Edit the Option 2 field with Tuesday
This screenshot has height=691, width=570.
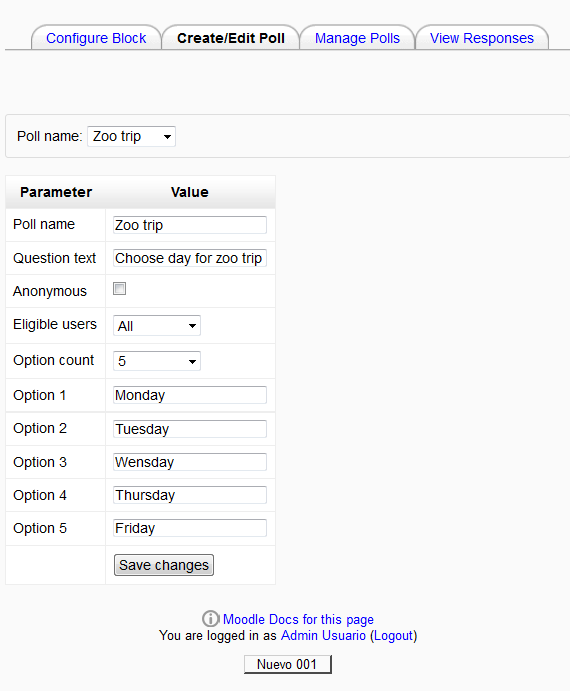click(x=190, y=429)
